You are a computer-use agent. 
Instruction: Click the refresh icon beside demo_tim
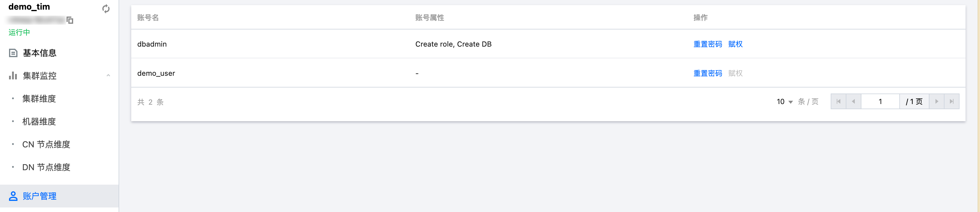tap(106, 9)
